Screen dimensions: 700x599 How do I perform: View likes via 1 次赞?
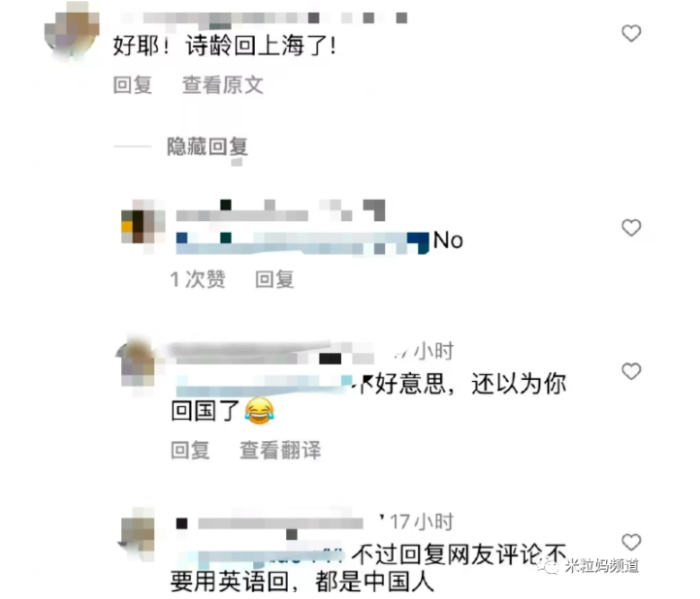[198, 279]
